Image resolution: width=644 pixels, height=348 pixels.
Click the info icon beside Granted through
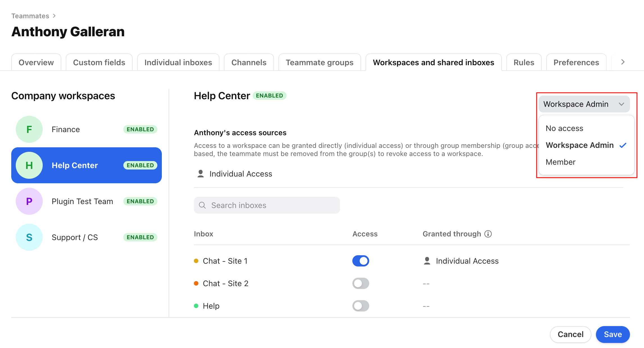point(488,234)
